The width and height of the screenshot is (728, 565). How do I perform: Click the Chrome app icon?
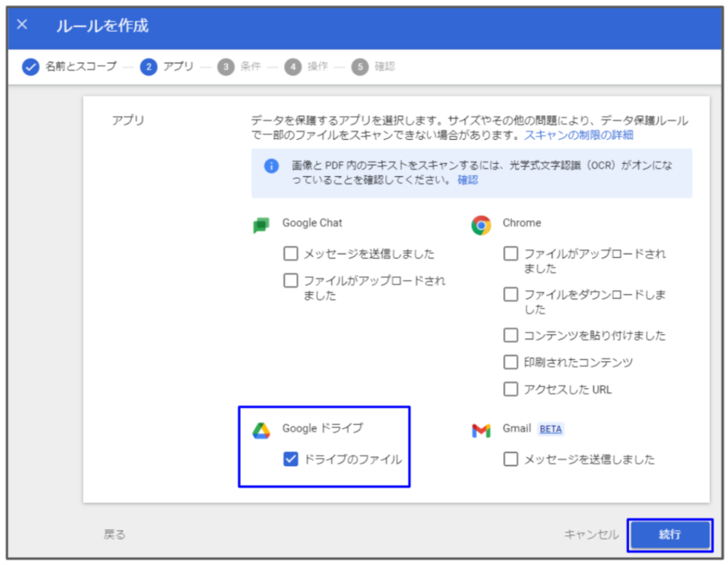[482, 223]
